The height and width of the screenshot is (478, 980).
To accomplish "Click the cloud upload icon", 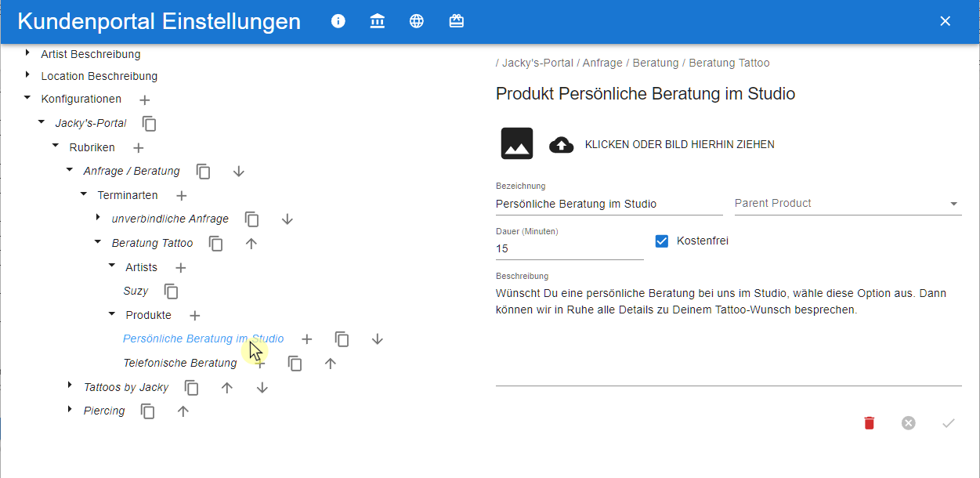I will [561, 145].
